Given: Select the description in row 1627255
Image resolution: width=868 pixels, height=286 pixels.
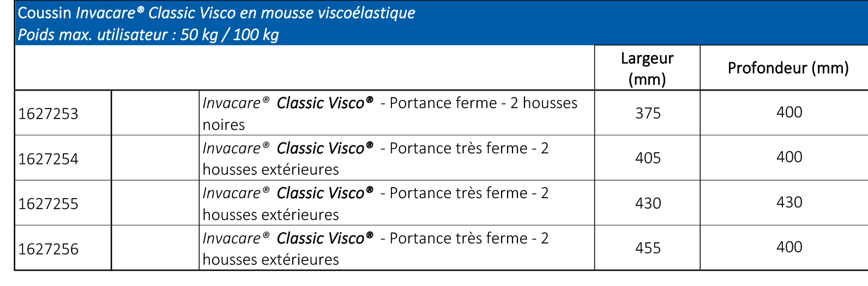Looking at the screenshot, I should pyautogui.click(x=376, y=204).
